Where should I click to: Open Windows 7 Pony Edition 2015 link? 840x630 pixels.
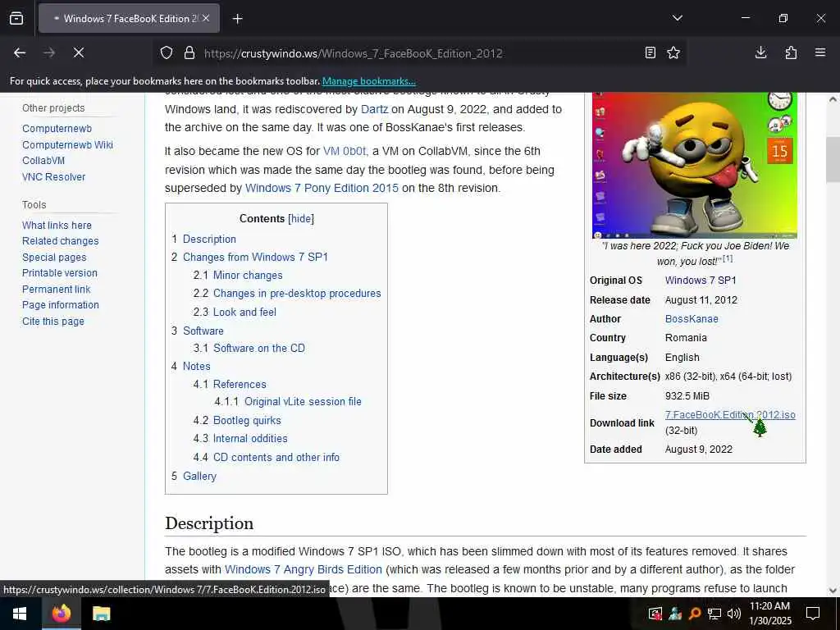click(x=322, y=188)
